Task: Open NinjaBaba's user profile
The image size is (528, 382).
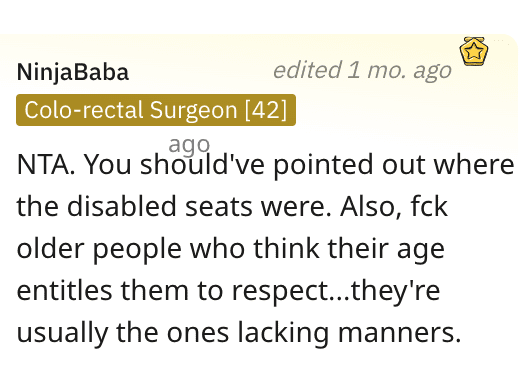Action: [x=73, y=72]
